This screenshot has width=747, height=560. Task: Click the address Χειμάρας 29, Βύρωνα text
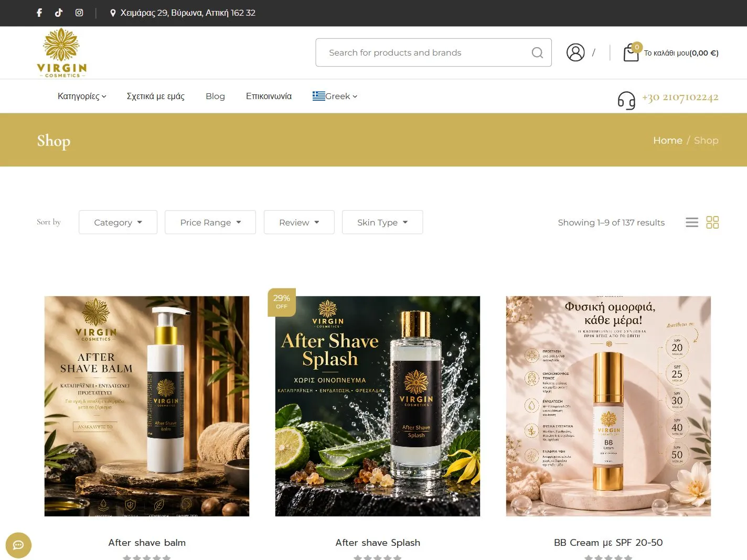(188, 13)
